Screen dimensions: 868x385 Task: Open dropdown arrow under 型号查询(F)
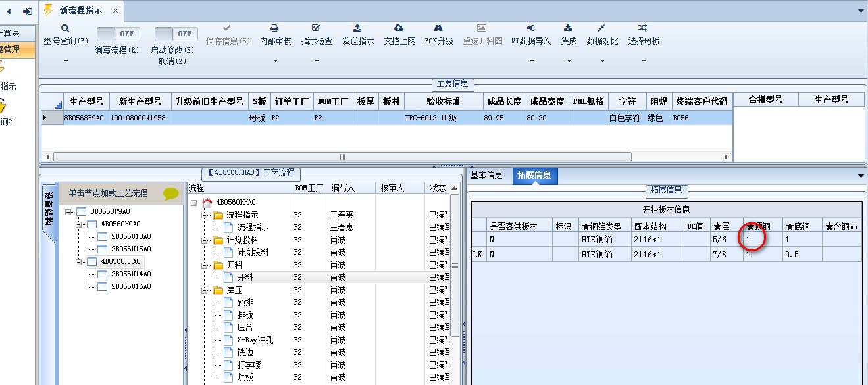(66, 61)
